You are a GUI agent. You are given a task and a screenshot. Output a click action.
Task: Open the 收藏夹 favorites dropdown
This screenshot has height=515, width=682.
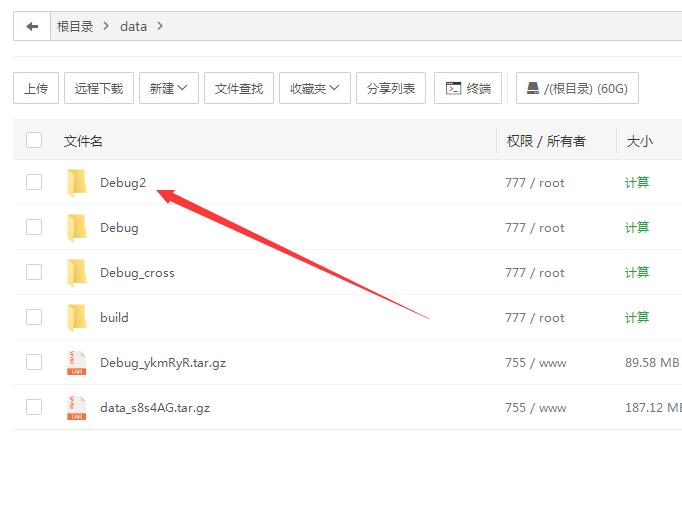pyautogui.click(x=315, y=88)
